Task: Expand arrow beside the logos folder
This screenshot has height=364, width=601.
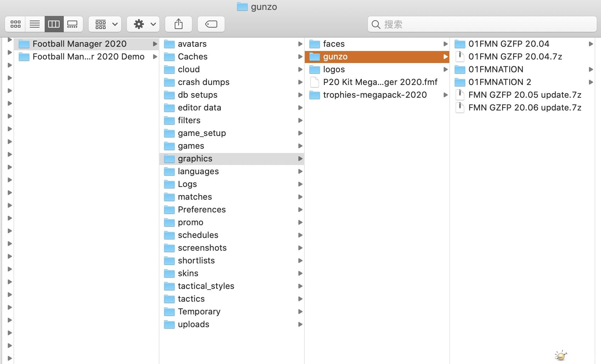Action: click(445, 69)
